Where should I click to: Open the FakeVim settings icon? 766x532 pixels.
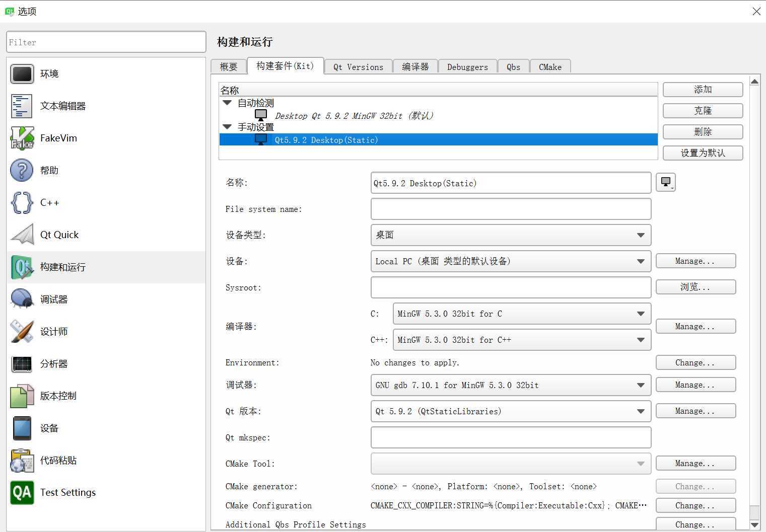point(22,138)
